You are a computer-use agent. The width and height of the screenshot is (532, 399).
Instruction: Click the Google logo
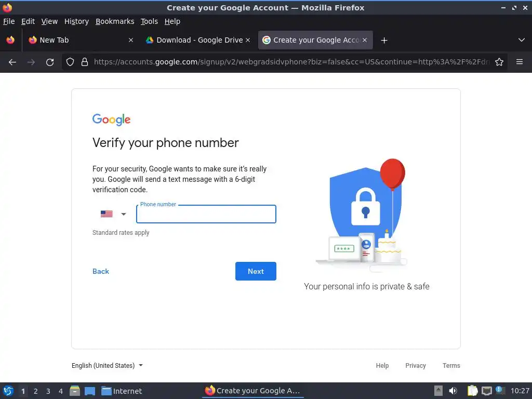pyautogui.click(x=111, y=119)
